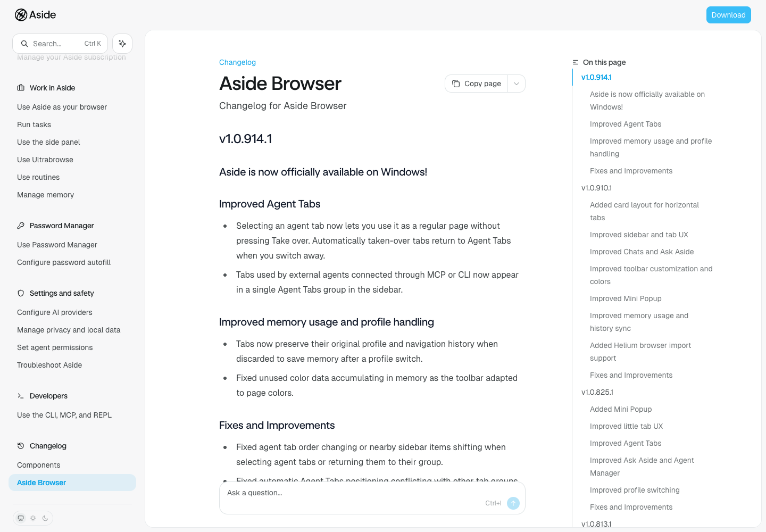The height and width of the screenshot is (532, 766).
Task: Click the Changelog history icon in sidebar
Action: pos(21,446)
